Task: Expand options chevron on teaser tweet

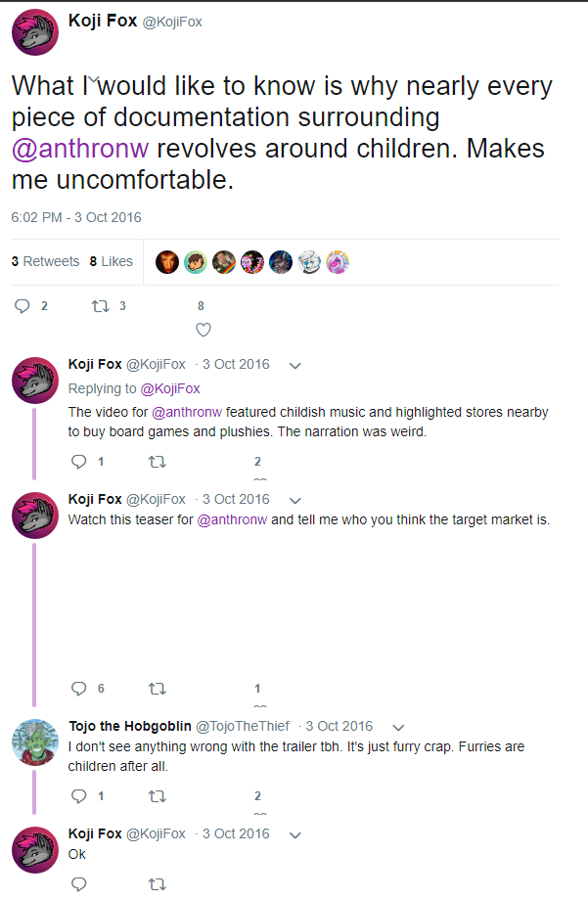Action: (x=295, y=500)
